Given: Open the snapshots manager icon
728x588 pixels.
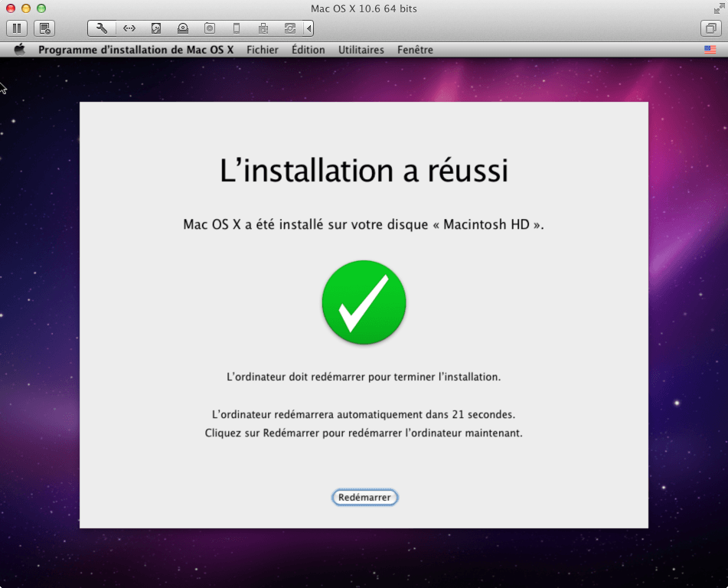Looking at the screenshot, I should click(44, 29).
